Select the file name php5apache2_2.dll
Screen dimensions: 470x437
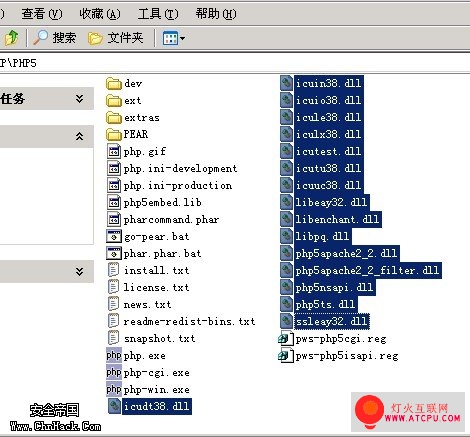(x=346, y=253)
